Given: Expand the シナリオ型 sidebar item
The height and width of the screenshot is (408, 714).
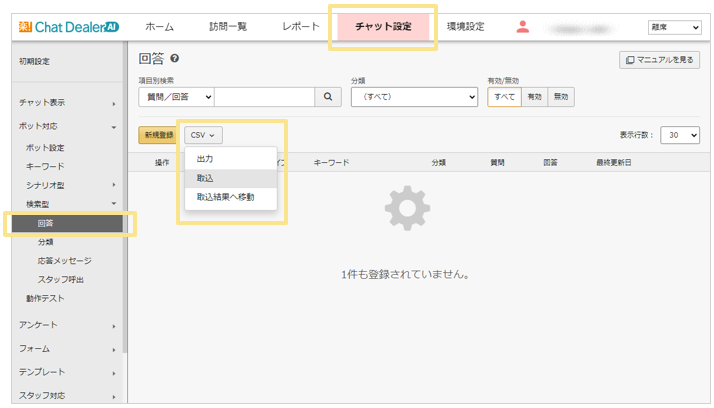Looking at the screenshot, I should coord(68,185).
